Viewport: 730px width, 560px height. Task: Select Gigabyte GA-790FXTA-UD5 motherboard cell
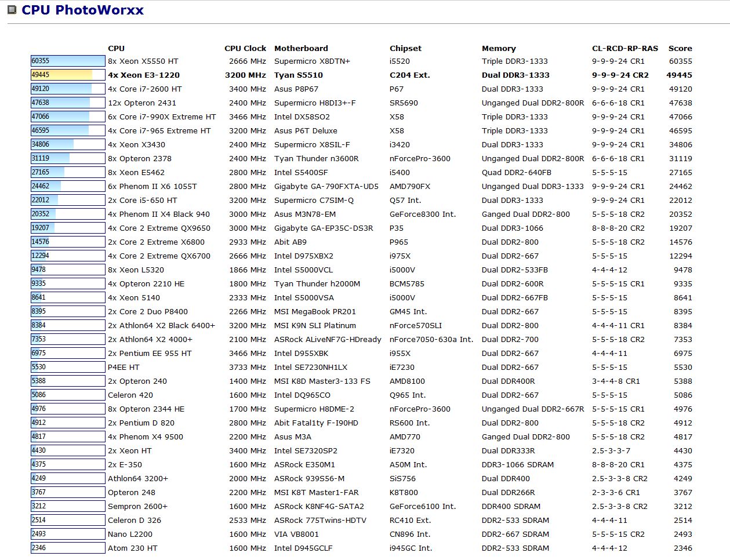tap(326, 186)
